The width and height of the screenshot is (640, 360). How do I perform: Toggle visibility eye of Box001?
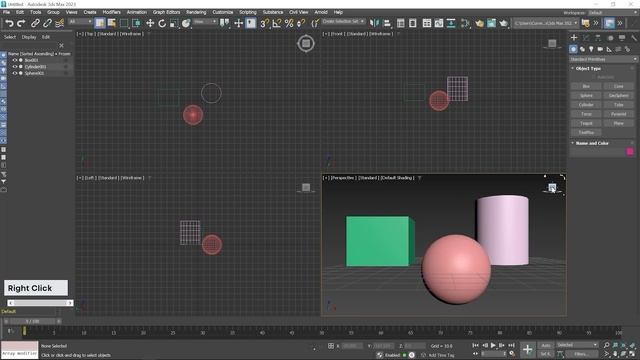(x=15, y=60)
